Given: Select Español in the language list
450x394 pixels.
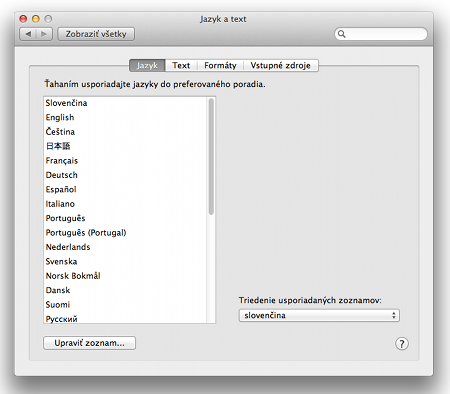Looking at the screenshot, I should 125,189.
